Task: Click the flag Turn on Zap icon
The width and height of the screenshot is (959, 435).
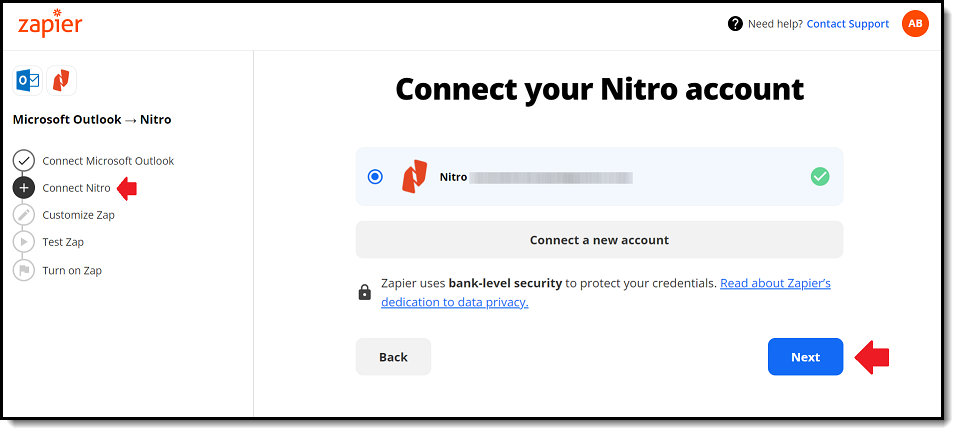Action: pos(24,270)
